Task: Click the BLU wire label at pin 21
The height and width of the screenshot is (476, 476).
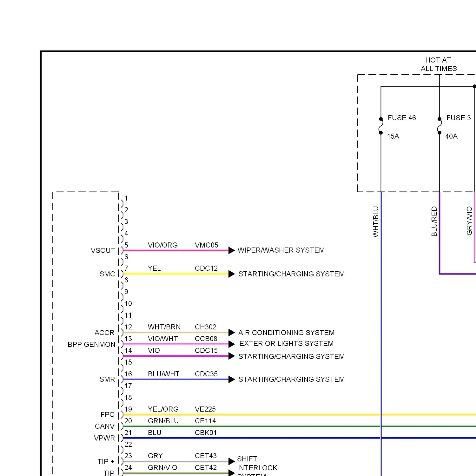Action: coord(155,433)
